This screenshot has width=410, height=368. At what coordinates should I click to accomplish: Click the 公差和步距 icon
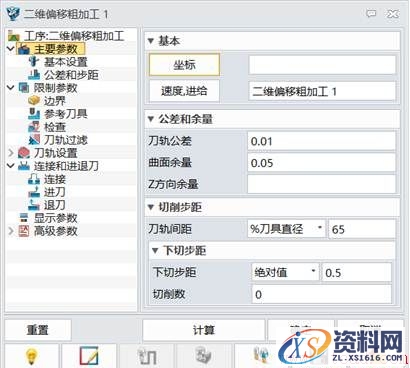click(35, 75)
